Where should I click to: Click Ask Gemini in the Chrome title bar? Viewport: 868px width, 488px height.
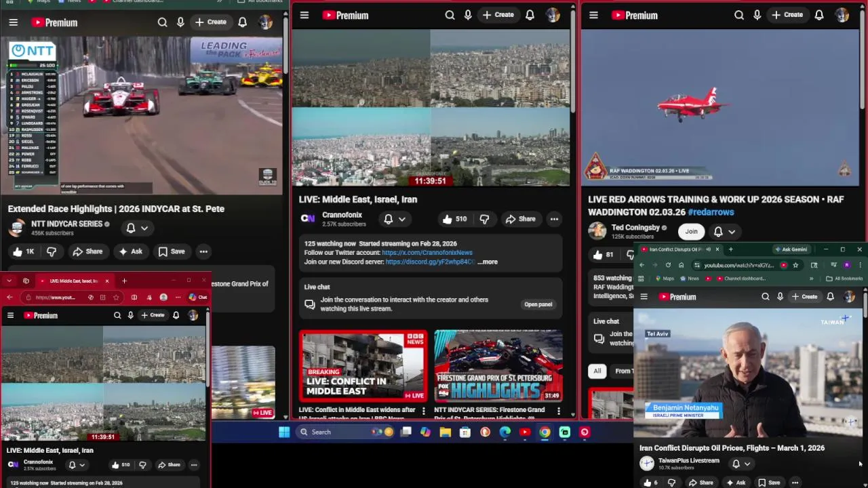tap(791, 249)
